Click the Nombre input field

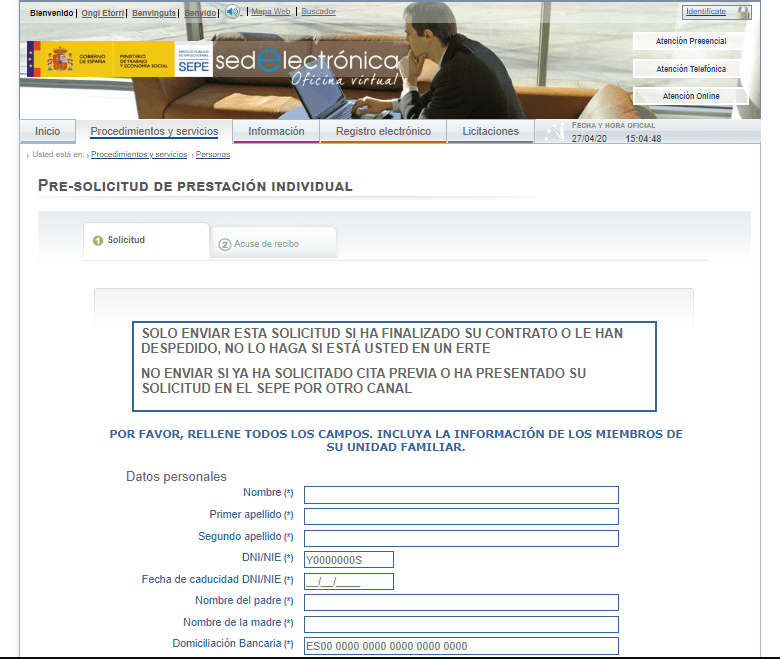(461, 495)
